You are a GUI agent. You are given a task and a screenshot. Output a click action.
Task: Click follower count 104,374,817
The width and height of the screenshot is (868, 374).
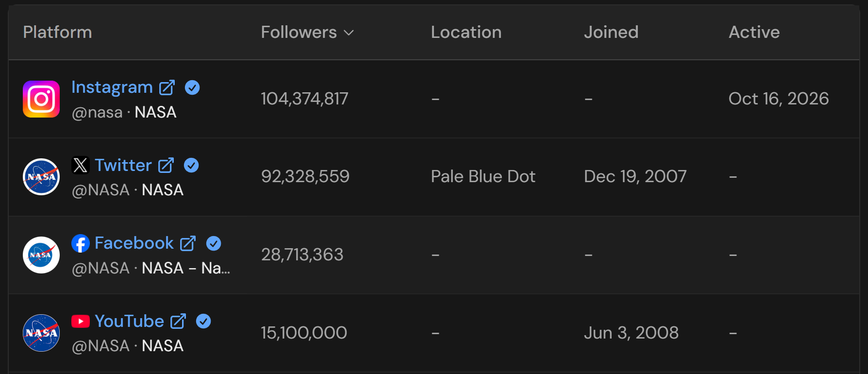304,99
